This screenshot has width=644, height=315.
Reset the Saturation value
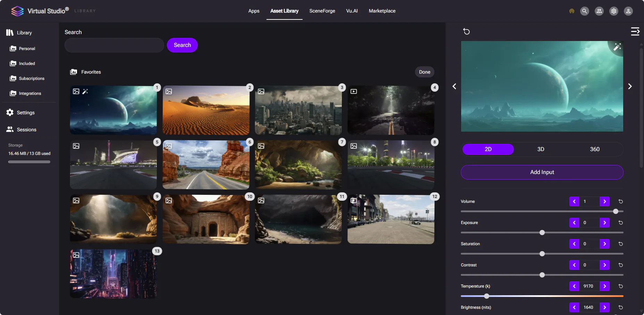tap(621, 244)
